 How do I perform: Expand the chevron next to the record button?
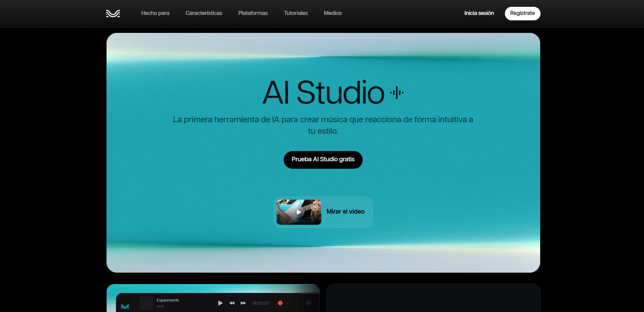coord(287,303)
